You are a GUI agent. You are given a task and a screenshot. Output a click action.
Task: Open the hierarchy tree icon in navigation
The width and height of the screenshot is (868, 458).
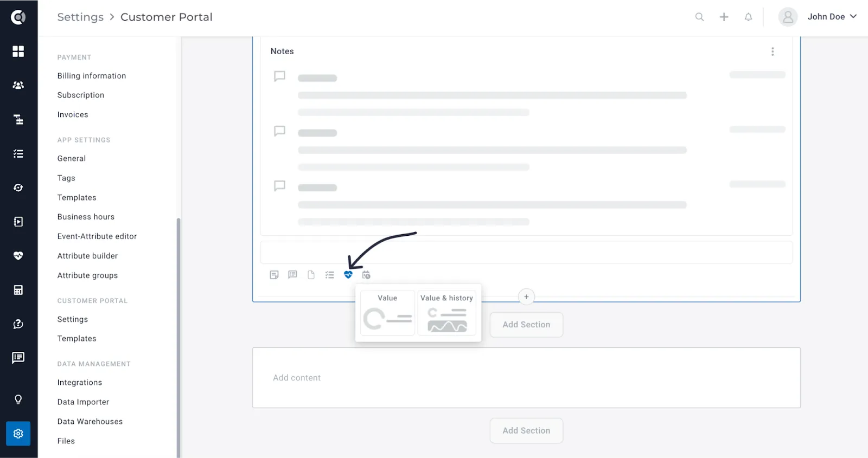[x=18, y=119]
